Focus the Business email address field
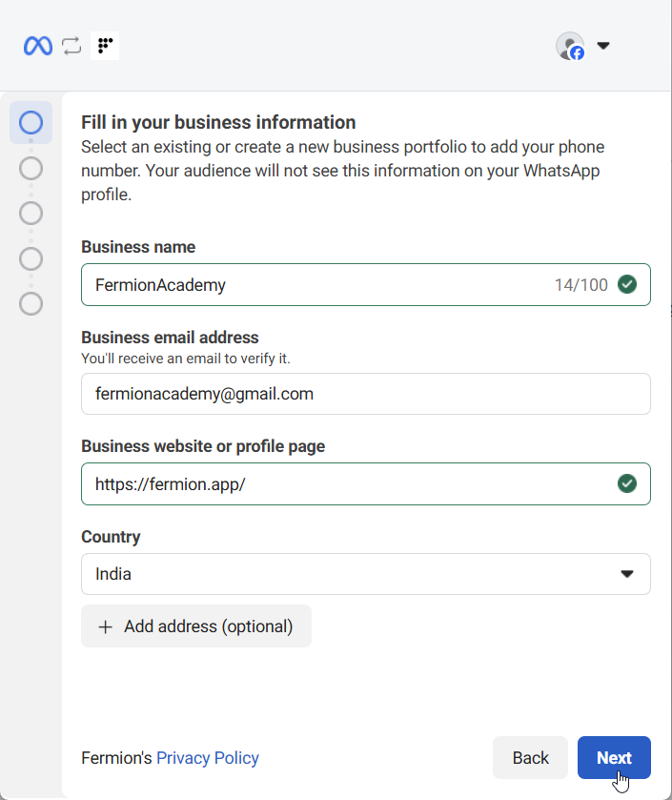The width and height of the screenshot is (672, 800). pos(365,394)
